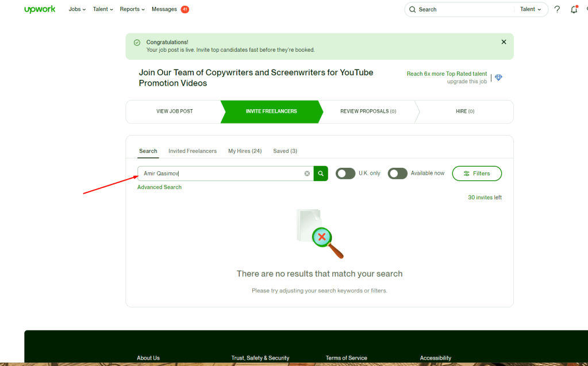Open About Us footer link
This screenshot has height=366, width=588.
148,358
